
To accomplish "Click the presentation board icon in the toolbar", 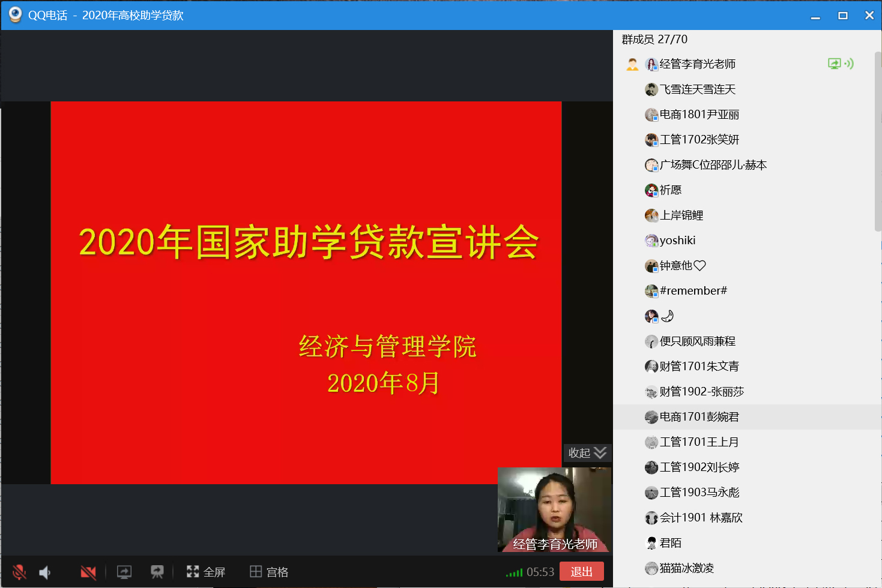I will 157,572.
